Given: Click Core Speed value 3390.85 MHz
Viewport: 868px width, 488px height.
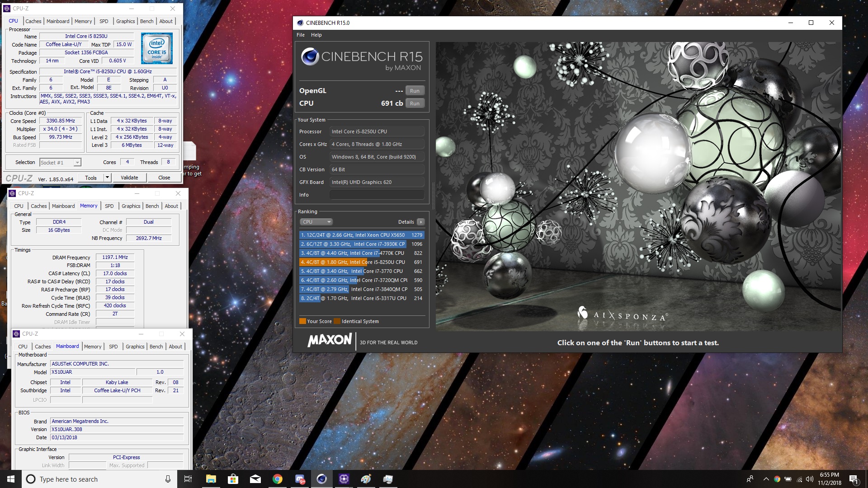Looking at the screenshot, I should [x=61, y=121].
